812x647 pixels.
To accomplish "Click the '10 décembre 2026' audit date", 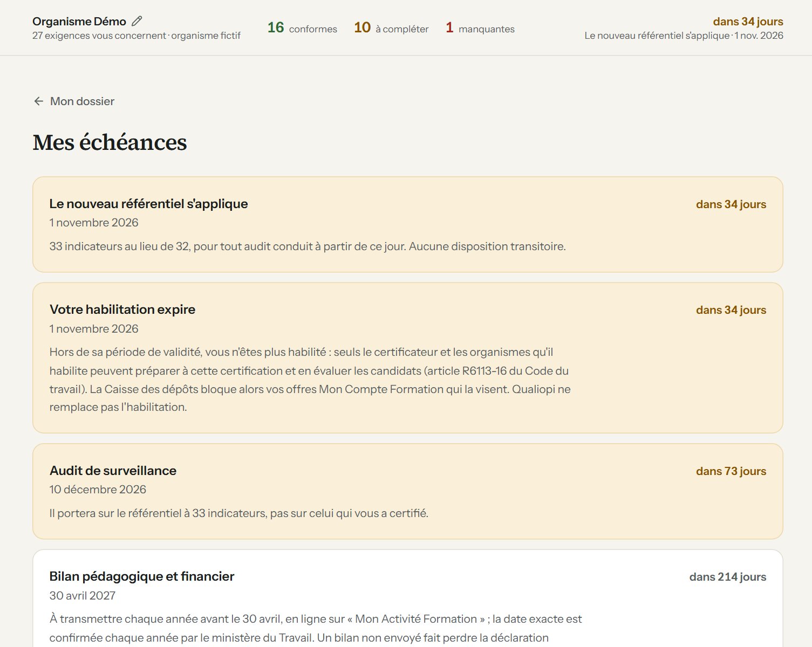I will (x=98, y=490).
